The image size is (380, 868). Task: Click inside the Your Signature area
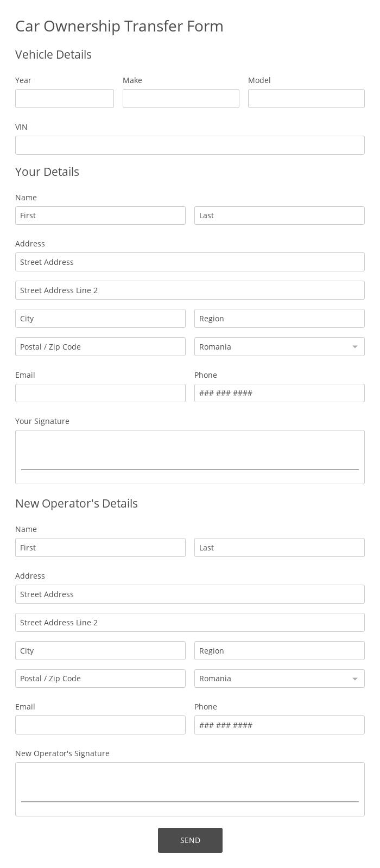coord(190,456)
